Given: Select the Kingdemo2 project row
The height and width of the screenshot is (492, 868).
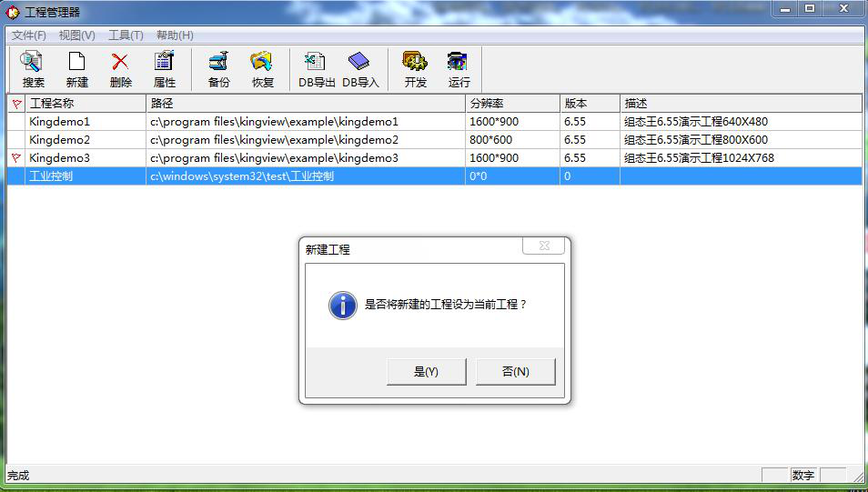Looking at the screenshot, I should [60, 140].
